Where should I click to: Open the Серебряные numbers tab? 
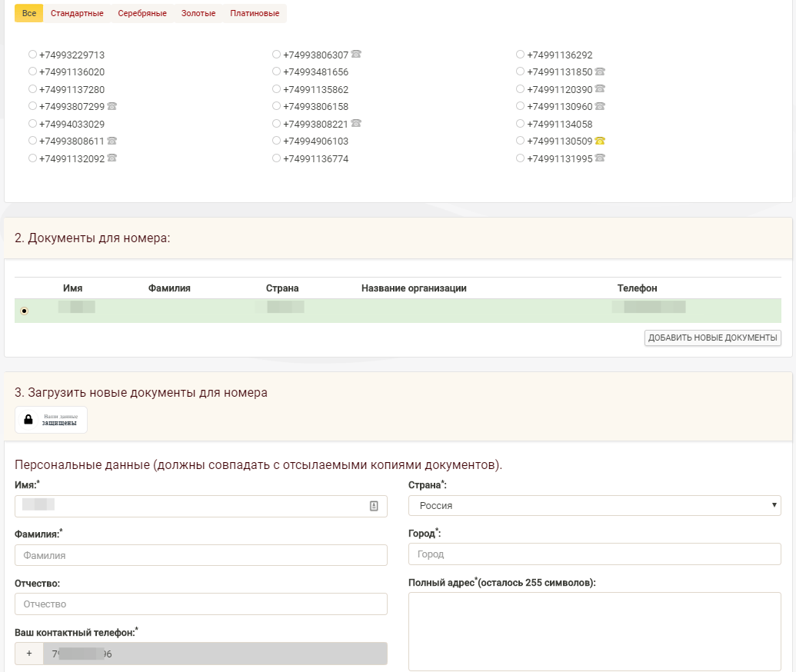[142, 13]
